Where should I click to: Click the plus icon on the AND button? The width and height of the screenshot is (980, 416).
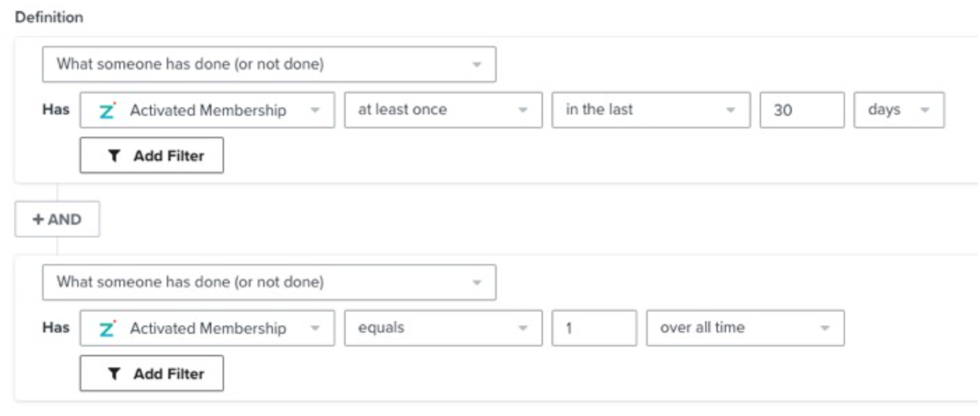tap(38, 219)
